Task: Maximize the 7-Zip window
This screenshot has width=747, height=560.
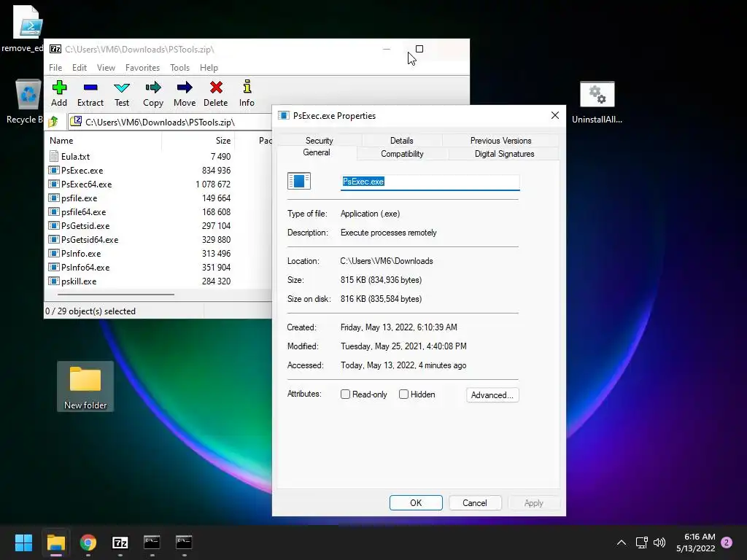Action: point(419,49)
